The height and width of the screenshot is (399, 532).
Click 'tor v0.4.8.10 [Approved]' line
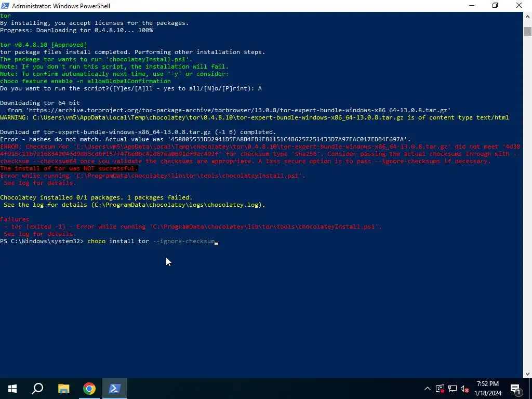pyautogui.click(x=44, y=45)
